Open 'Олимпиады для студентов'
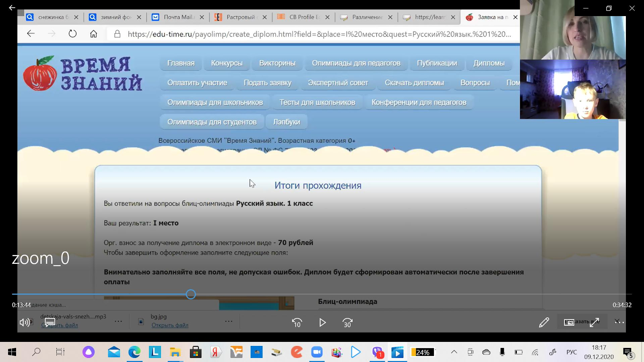 coord(212,122)
